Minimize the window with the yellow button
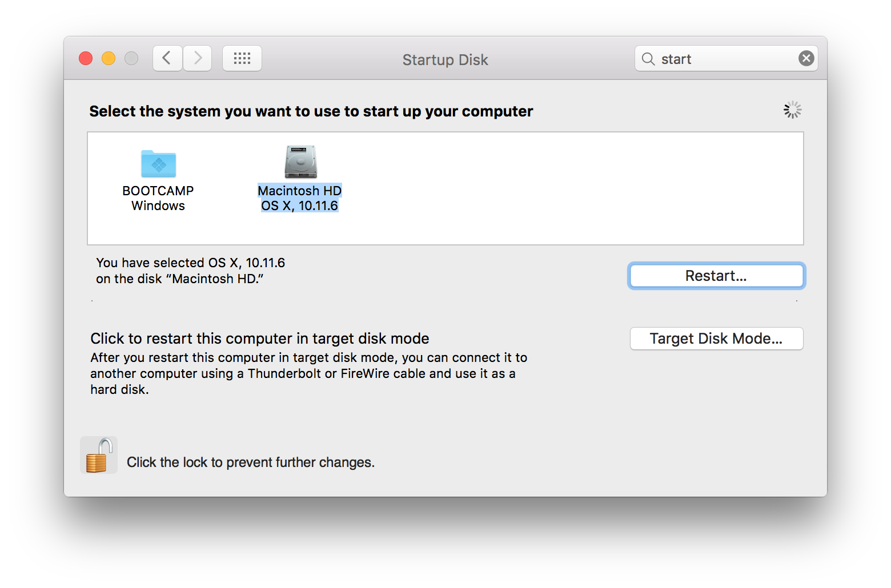Viewport: 891px width, 588px height. 109,58
